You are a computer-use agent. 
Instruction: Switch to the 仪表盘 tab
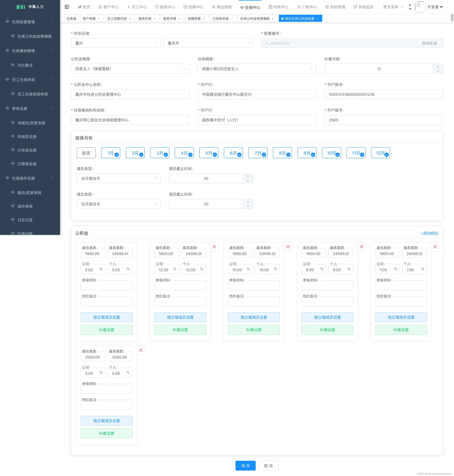click(x=71, y=19)
